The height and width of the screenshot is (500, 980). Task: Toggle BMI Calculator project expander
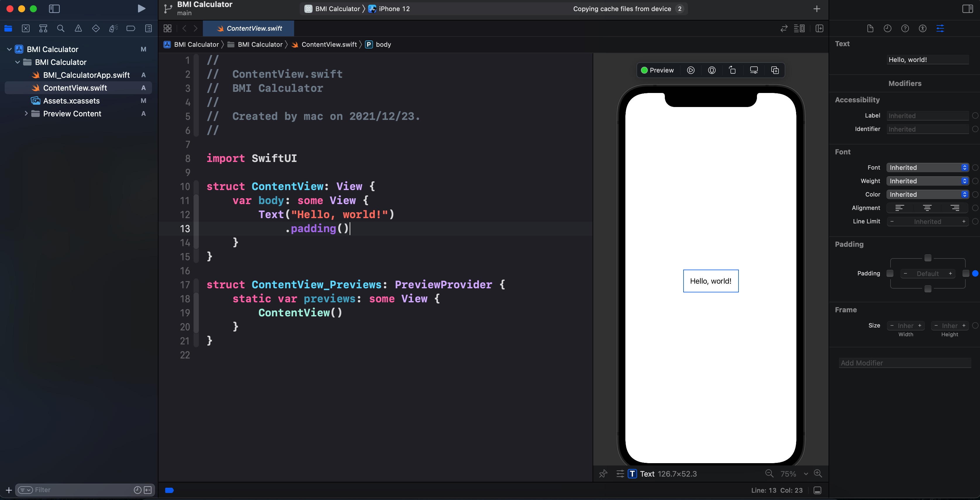[9, 49]
